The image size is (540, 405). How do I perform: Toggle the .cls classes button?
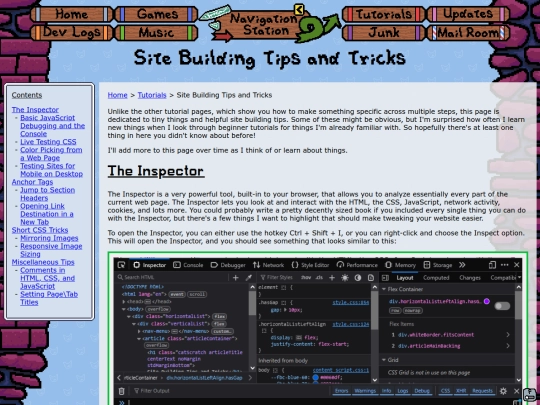319,278
